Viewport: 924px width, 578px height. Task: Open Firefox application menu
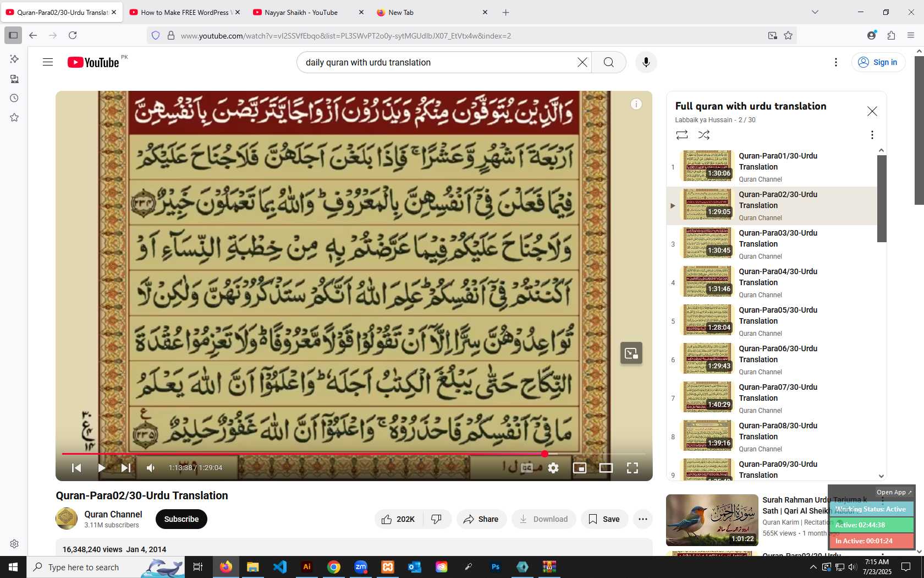coord(911,35)
